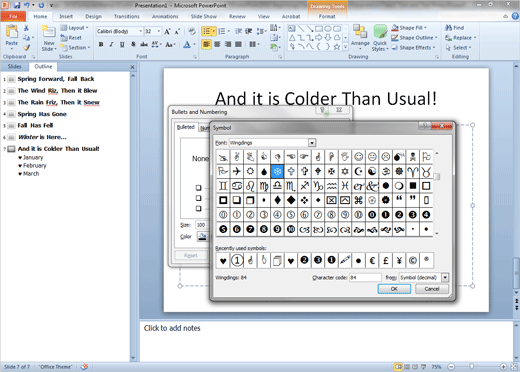
Task: Click the Clear Formatting icon
Action: click(x=192, y=31)
